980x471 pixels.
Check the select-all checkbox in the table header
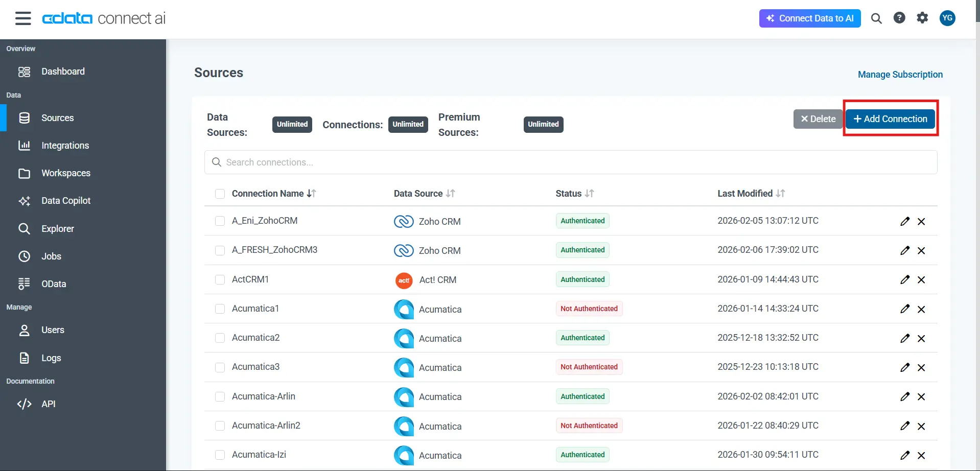[x=220, y=194]
